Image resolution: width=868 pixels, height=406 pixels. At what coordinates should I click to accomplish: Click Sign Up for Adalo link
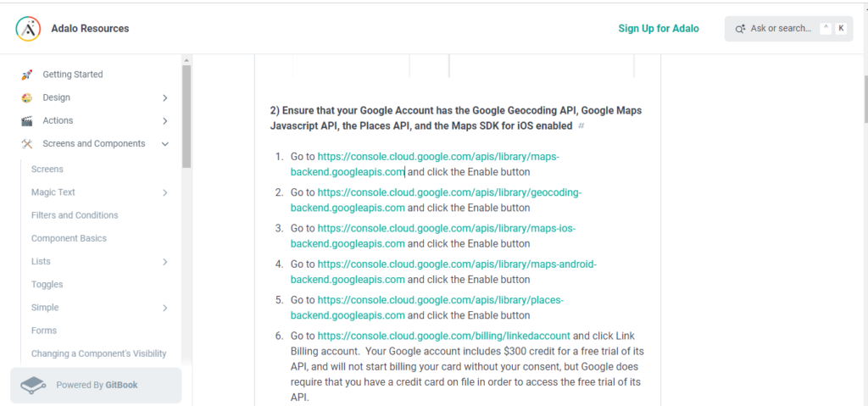pyautogui.click(x=658, y=29)
